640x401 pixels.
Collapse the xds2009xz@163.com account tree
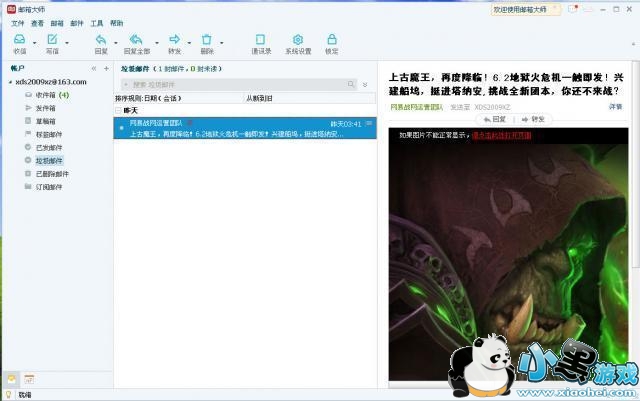(x=10, y=82)
